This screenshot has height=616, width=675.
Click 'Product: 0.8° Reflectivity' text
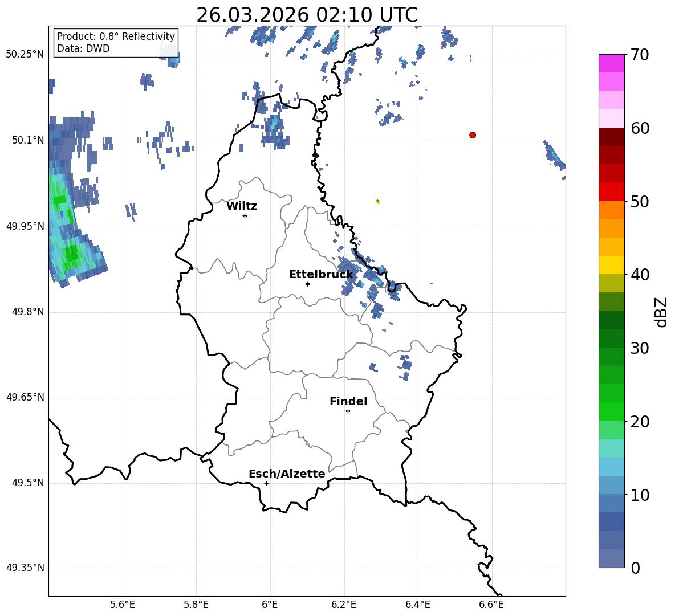coord(116,36)
